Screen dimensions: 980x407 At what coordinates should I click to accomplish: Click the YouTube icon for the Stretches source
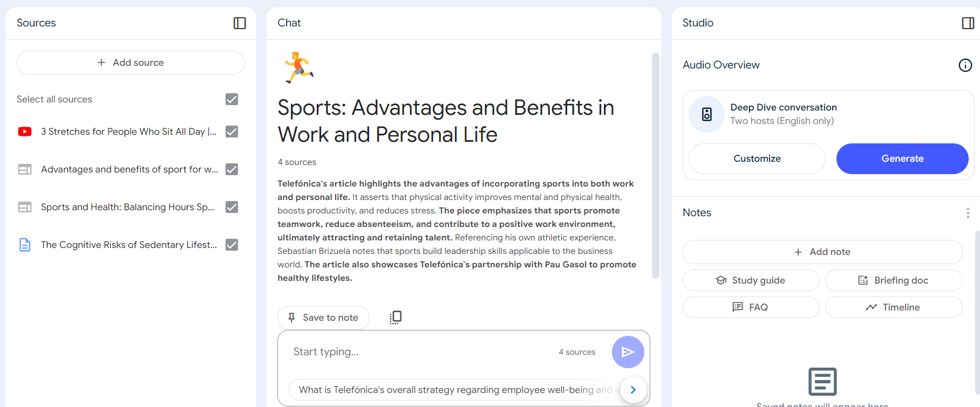(x=25, y=132)
